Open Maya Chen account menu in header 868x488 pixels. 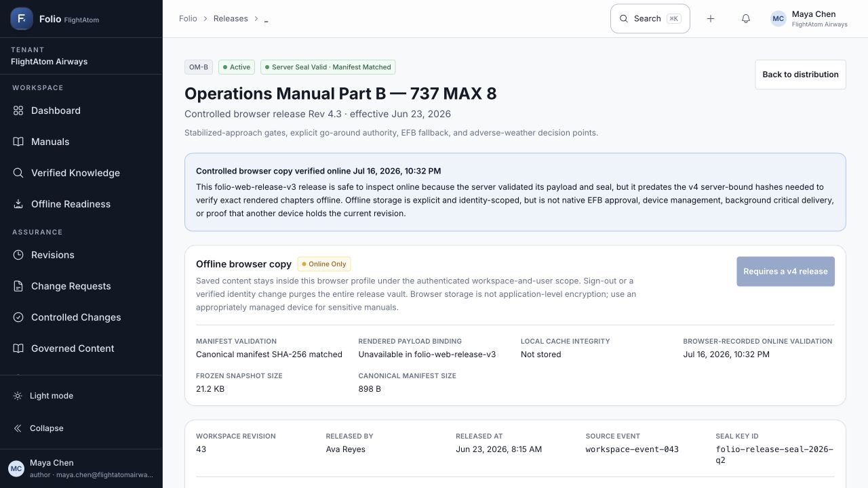[x=809, y=19]
